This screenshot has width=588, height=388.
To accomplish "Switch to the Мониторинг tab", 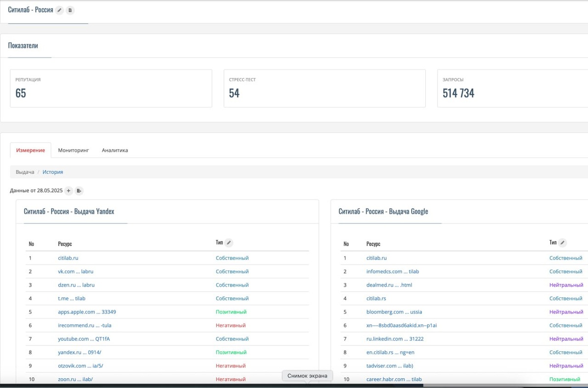I will 73,150.
